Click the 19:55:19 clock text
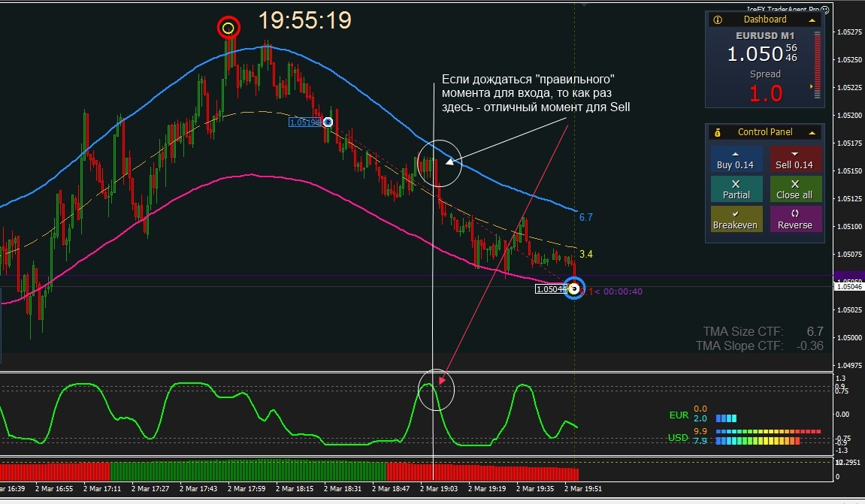This screenshot has width=865, height=504. [304, 20]
